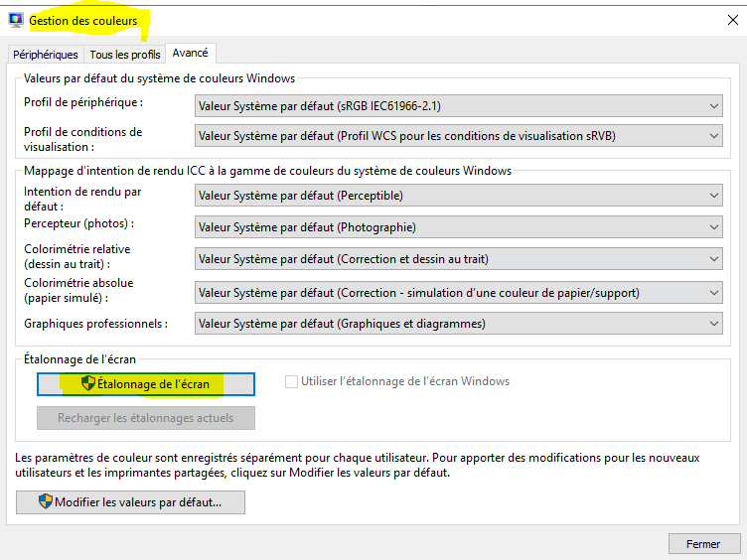Close the Gestion des couleurs window
The height and width of the screenshot is (560, 747).
click(x=733, y=20)
